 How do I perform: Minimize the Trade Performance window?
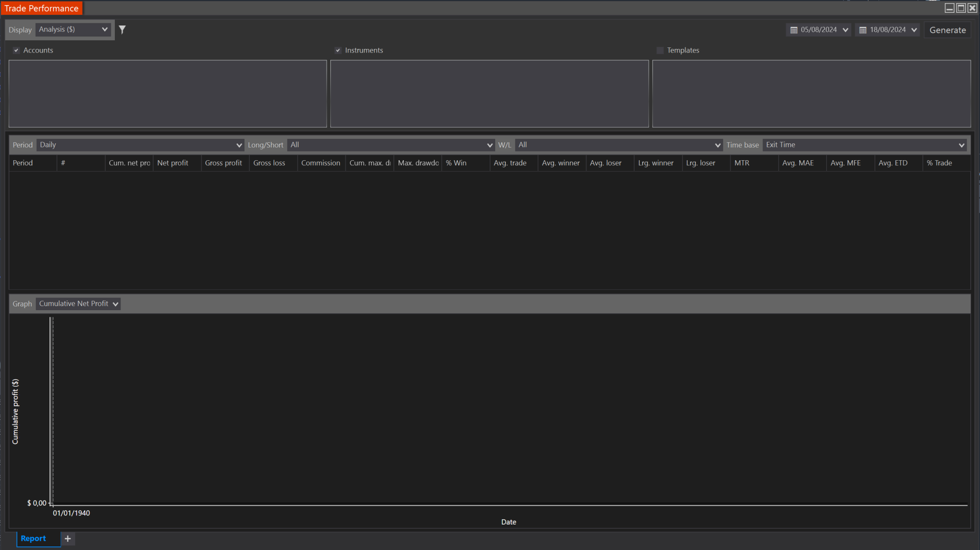949,8
